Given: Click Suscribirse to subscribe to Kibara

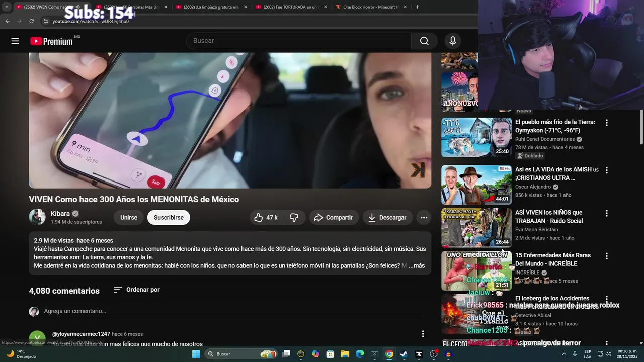Looking at the screenshot, I should point(169,217).
